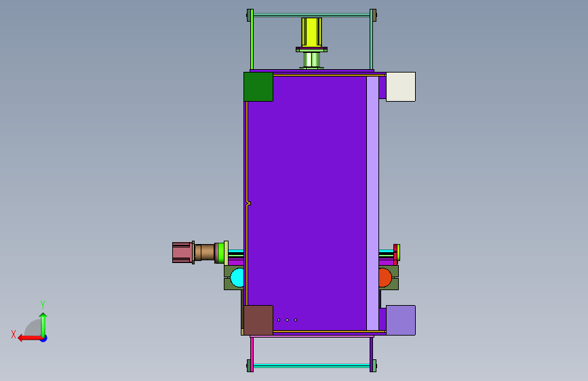This screenshot has width=588, height=381.
Task: Select the lavender corner block at lower right
Action: click(x=401, y=320)
